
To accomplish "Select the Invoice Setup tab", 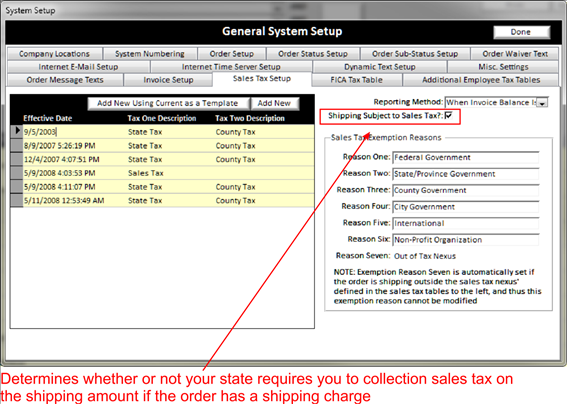I will tap(168, 80).
